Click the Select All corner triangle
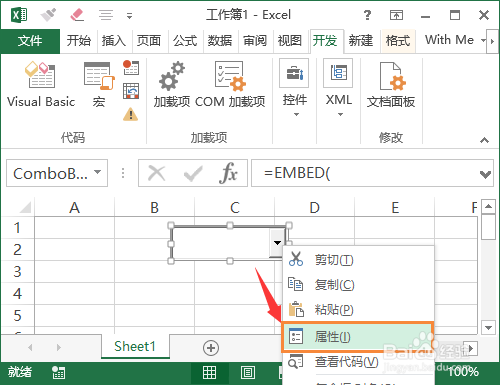 [x=25, y=207]
